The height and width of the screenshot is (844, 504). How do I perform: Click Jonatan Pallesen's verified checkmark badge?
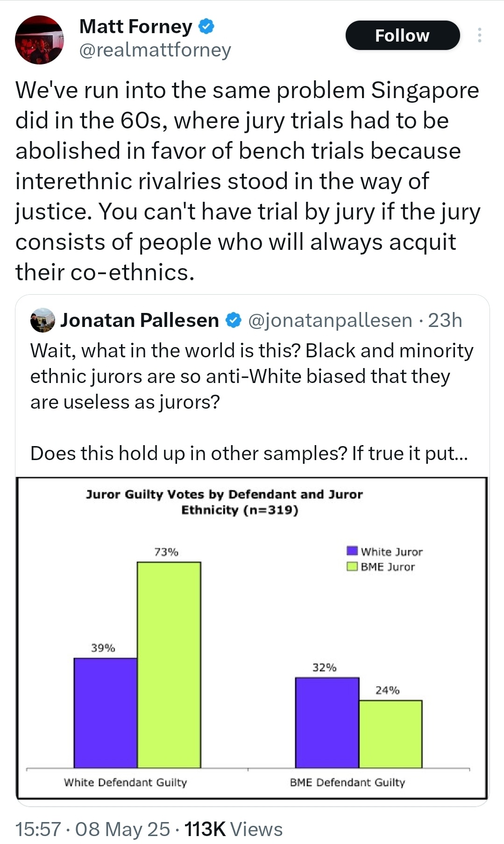pyautogui.click(x=233, y=320)
